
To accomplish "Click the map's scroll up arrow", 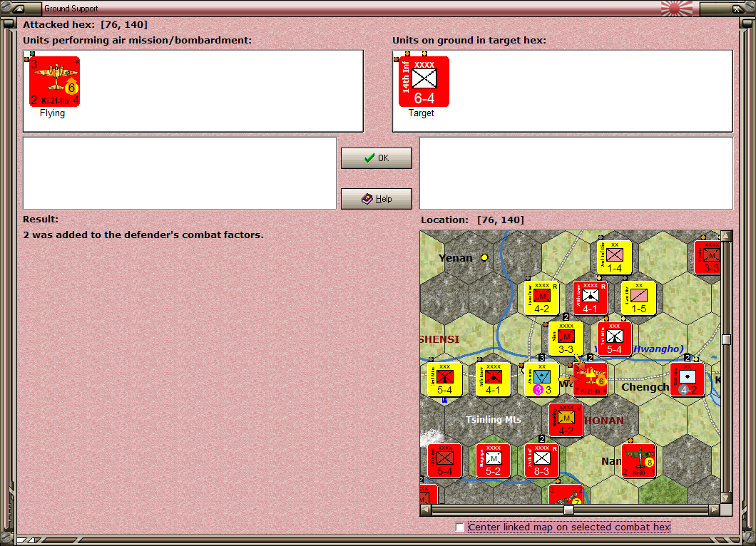I will point(726,236).
